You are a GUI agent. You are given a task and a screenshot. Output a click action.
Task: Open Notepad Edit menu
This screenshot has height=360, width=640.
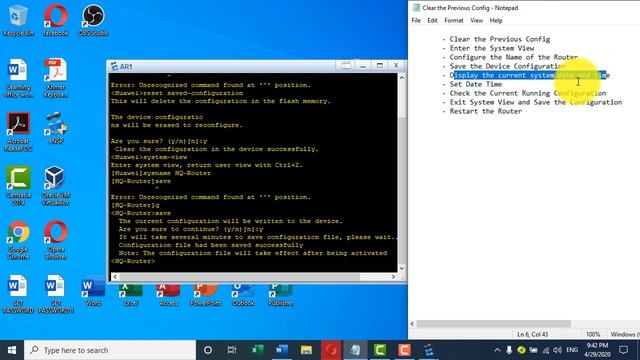point(432,20)
